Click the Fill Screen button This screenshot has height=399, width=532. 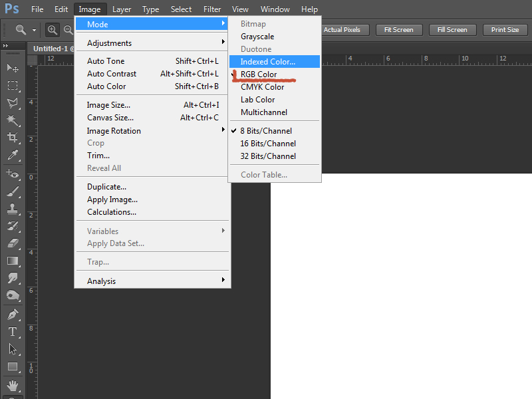(x=452, y=30)
